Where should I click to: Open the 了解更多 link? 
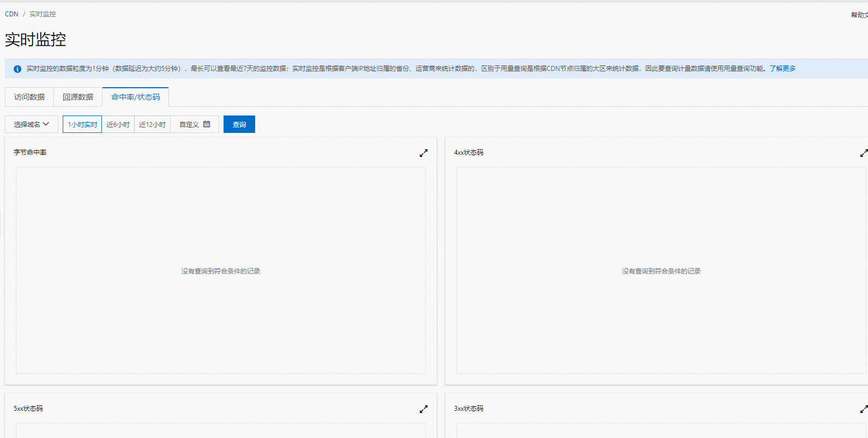(782, 69)
